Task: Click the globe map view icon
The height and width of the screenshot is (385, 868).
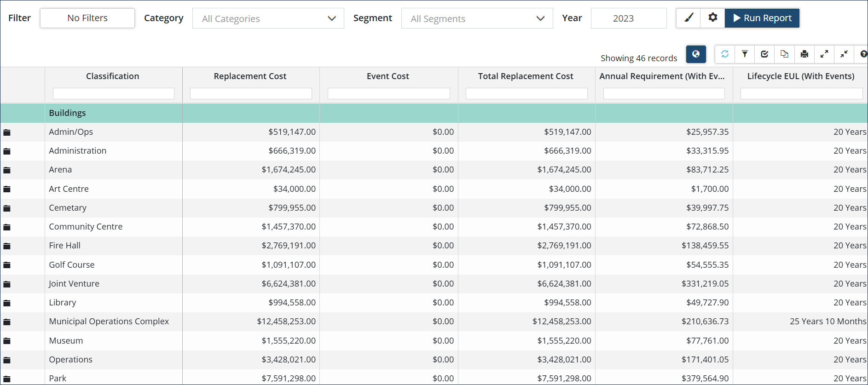Action: tap(696, 54)
